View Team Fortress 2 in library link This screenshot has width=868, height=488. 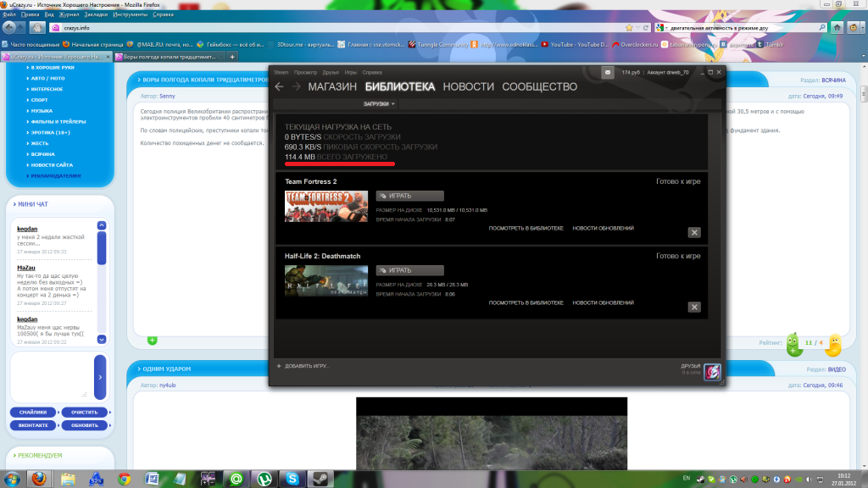pos(526,228)
